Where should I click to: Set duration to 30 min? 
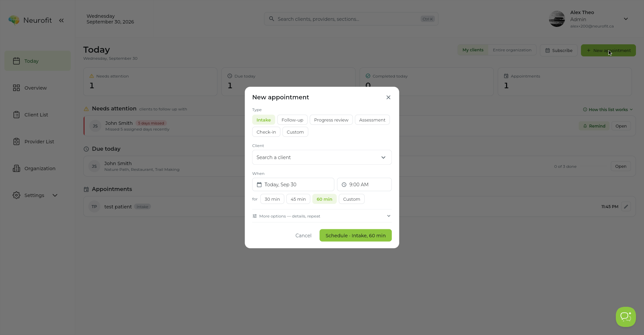(272, 199)
